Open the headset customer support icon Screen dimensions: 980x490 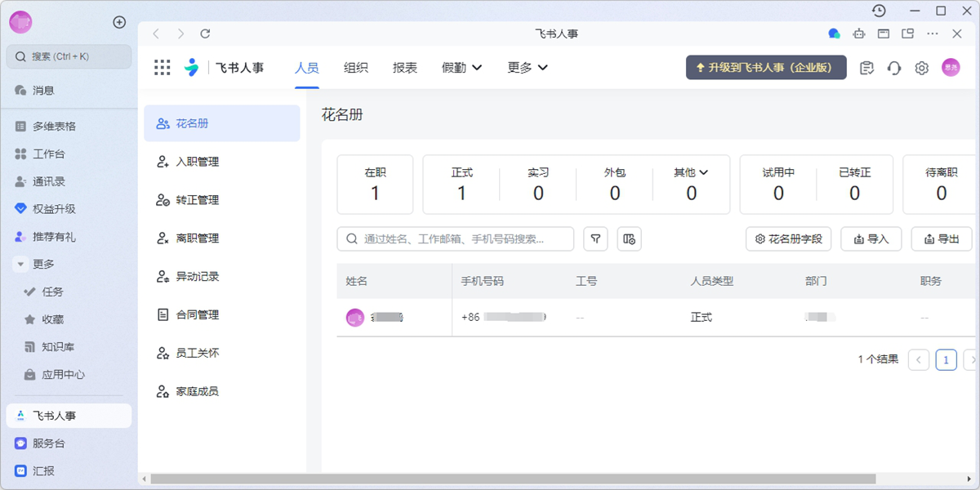(x=894, y=68)
